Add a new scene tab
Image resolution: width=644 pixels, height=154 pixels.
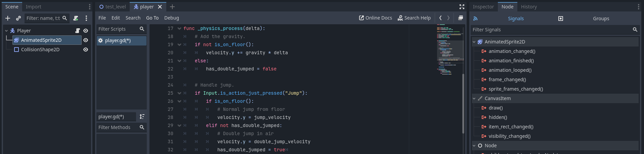(x=172, y=7)
